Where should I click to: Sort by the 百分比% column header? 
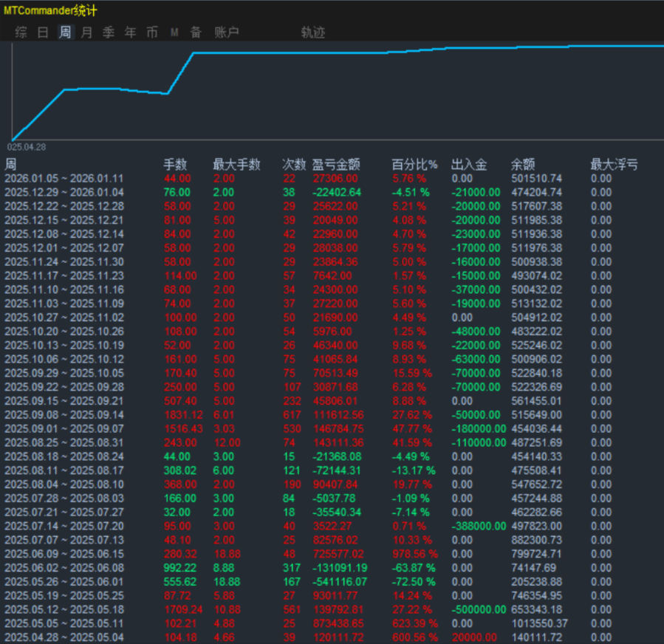(414, 165)
